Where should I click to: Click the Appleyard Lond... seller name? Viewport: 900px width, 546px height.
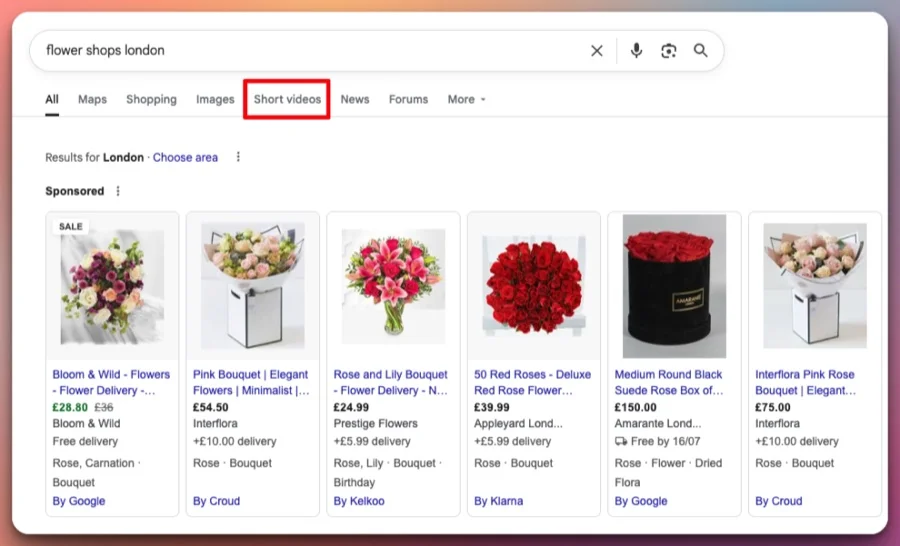pyautogui.click(x=518, y=424)
